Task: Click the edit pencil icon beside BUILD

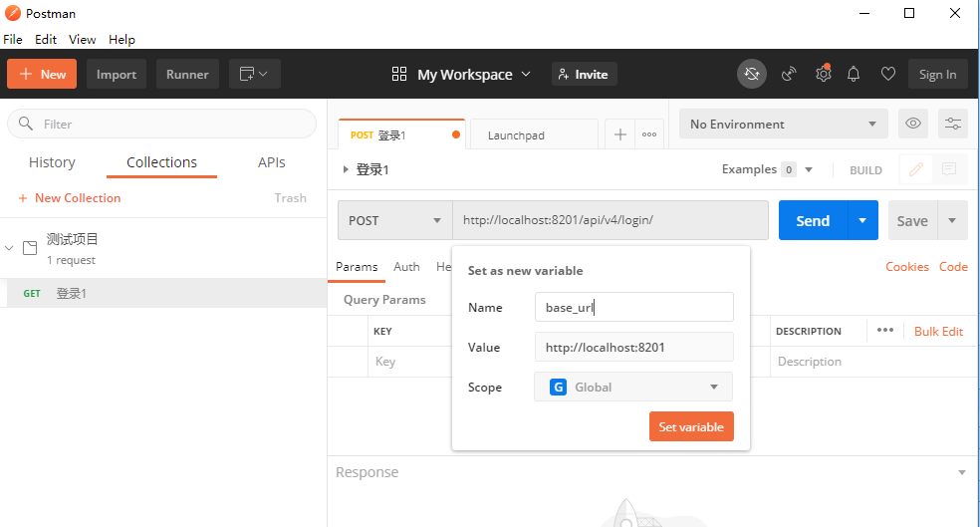Action: (916, 169)
